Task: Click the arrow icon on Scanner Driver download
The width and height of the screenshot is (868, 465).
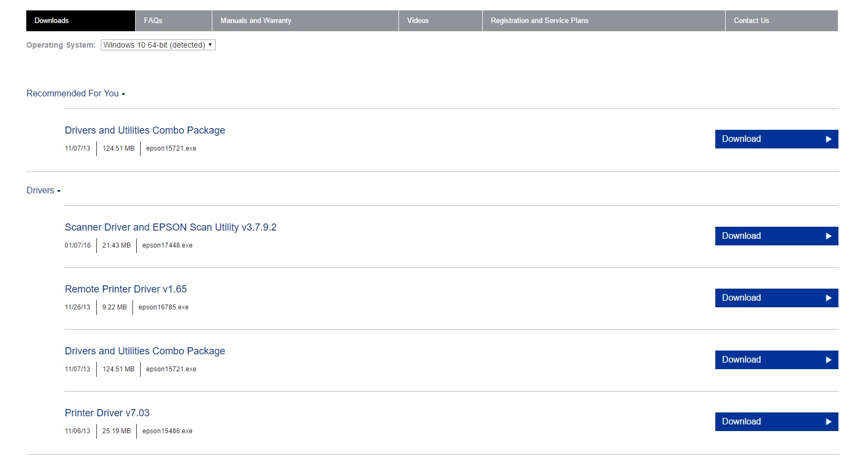Action: (x=828, y=236)
